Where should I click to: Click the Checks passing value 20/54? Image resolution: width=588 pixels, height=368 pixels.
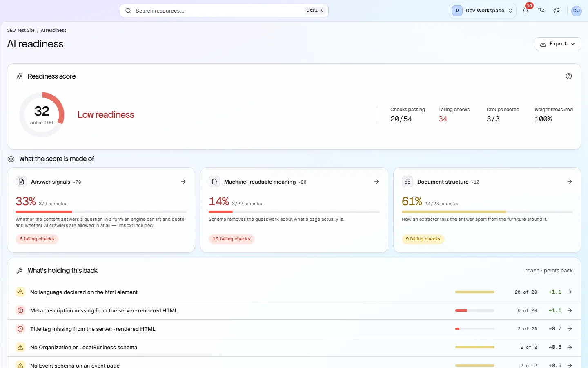pyautogui.click(x=401, y=119)
